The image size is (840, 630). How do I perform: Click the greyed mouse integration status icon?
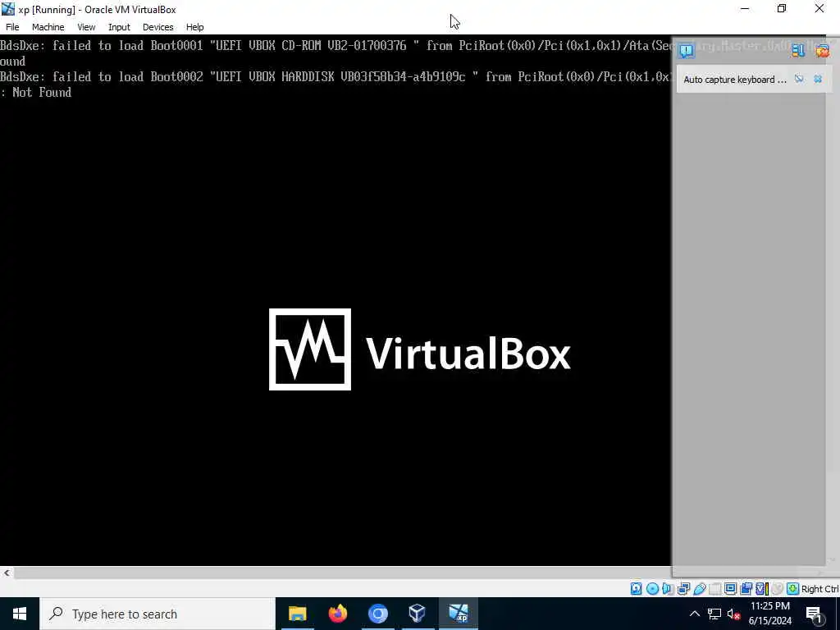pos(778,589)
